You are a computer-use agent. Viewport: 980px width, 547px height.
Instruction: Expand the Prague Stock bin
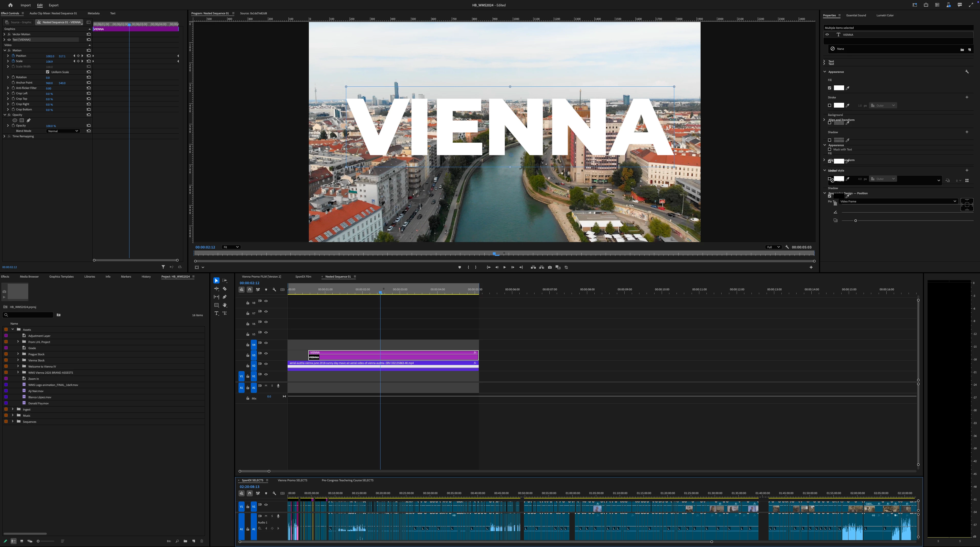click(18, 354)
